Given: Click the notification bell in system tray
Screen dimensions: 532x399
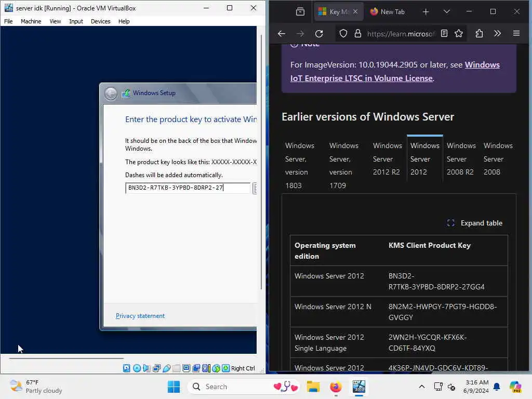Looking at the screenshot, I should coord(497,387).
